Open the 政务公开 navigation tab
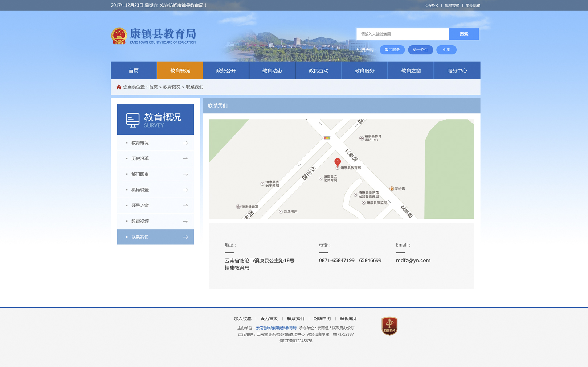 click(226, 71)
